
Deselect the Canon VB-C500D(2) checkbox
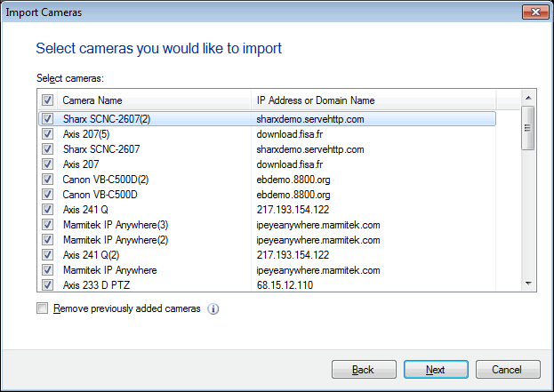click(47, 180)
